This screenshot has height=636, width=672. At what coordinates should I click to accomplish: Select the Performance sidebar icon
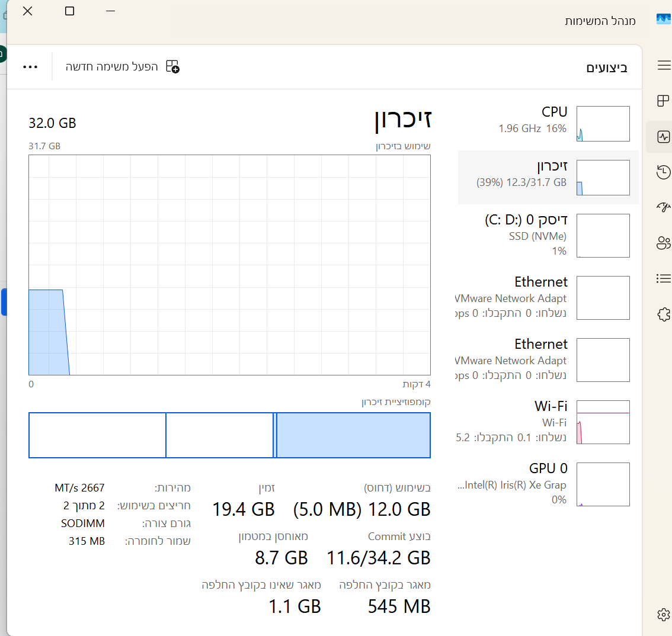(663, 136)
